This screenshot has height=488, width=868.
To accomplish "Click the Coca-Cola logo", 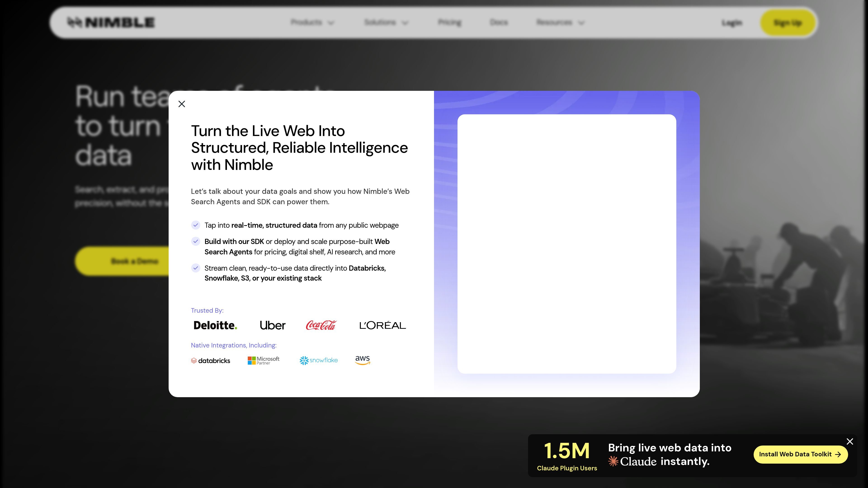I will 321,325.
